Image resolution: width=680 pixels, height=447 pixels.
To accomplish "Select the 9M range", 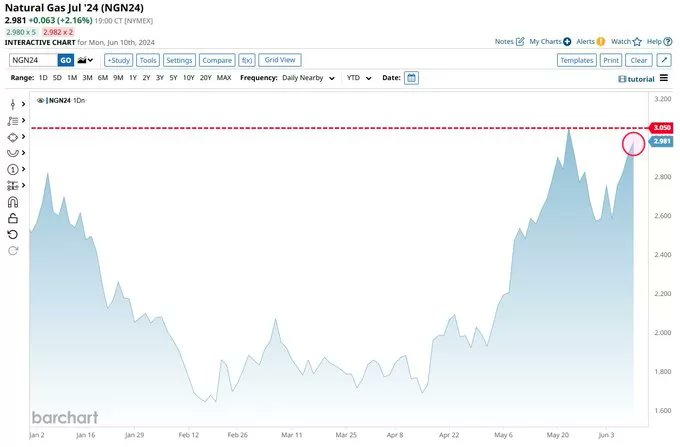I will [118, 78].
